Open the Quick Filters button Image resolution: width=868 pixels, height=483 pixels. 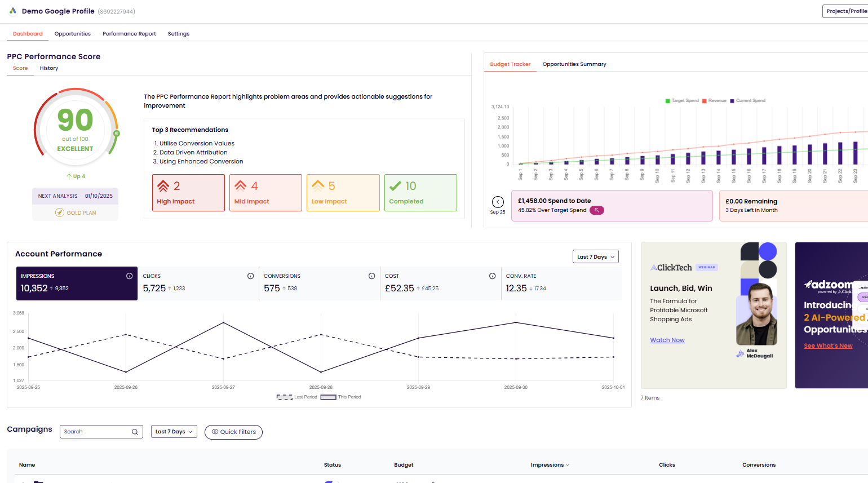pos(233,432)
